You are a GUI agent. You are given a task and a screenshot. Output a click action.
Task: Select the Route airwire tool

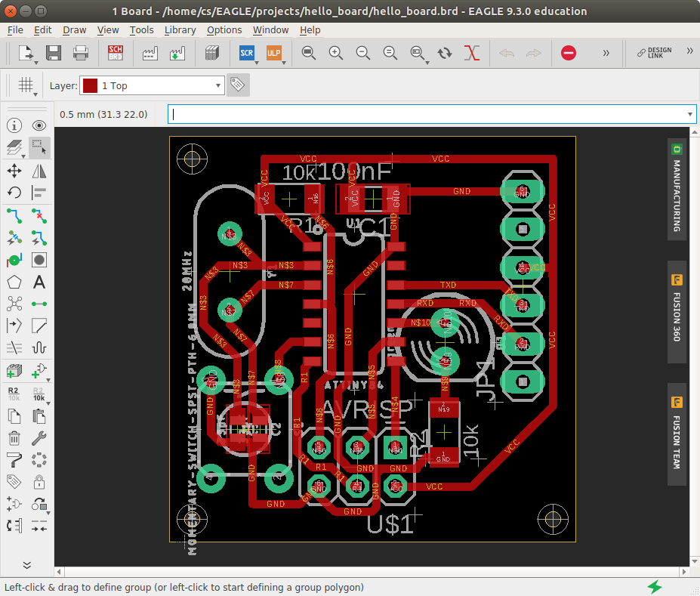pyautogui.click(x=14, y=216)
